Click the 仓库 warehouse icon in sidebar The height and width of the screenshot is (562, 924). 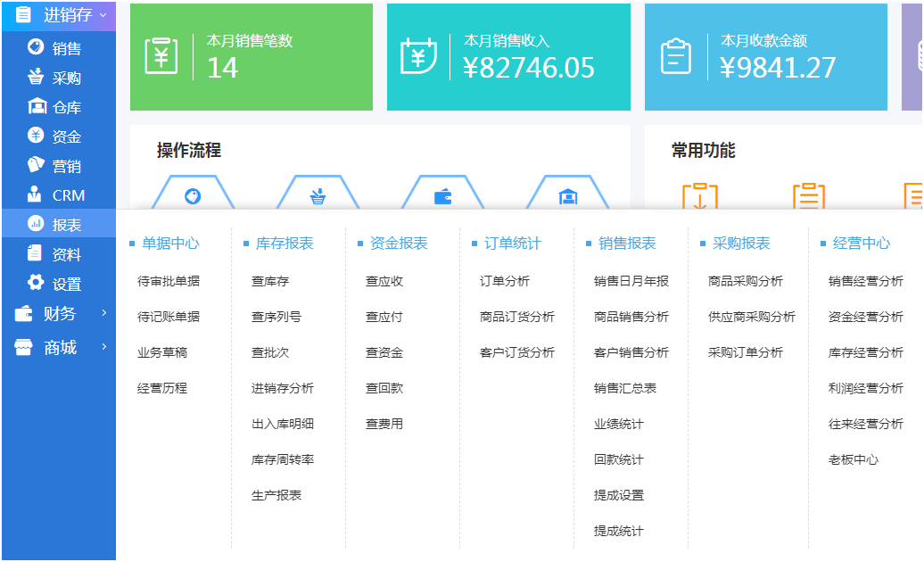(x=36, y=106)
